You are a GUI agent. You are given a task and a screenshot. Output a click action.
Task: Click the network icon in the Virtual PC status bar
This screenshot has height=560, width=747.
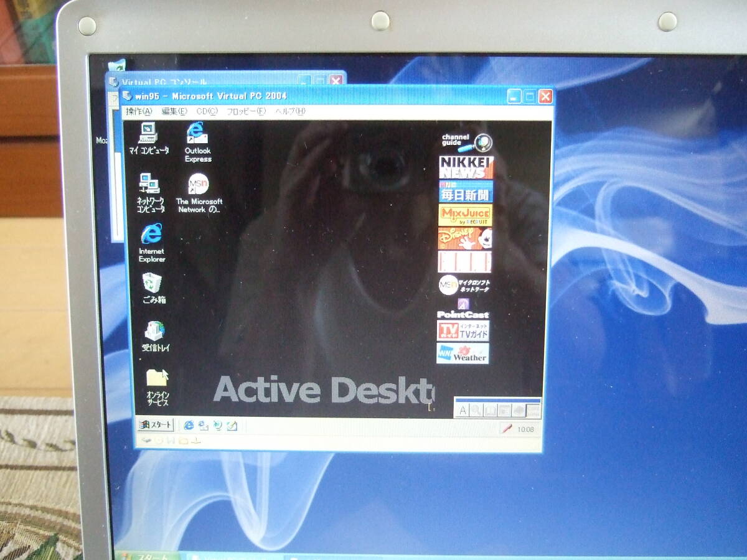click(195, 441)
